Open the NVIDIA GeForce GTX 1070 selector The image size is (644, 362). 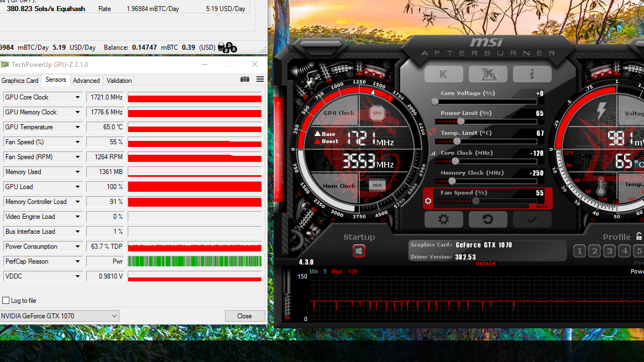59,316
